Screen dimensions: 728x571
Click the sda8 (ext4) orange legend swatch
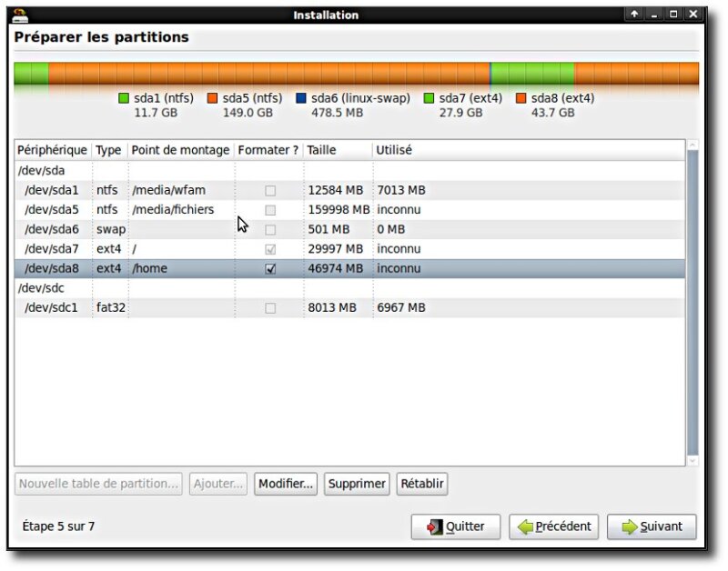pos(521,98)
